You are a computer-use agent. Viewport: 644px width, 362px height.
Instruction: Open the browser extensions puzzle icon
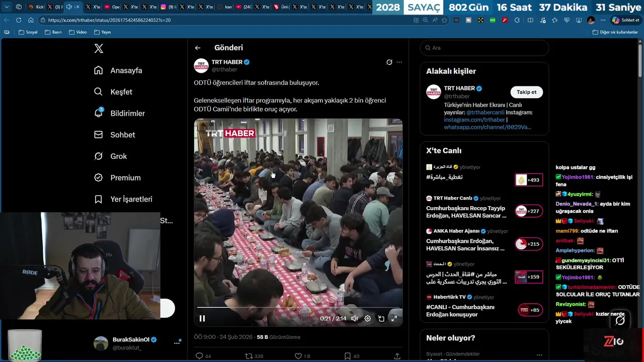(x=517, y=20)
